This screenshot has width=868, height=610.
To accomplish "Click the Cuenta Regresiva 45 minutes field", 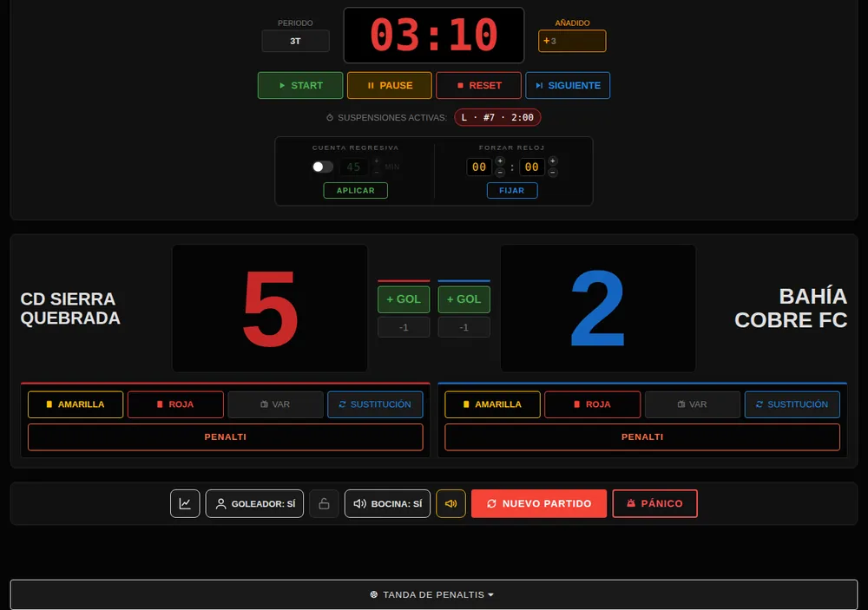I will click(353, 167).
